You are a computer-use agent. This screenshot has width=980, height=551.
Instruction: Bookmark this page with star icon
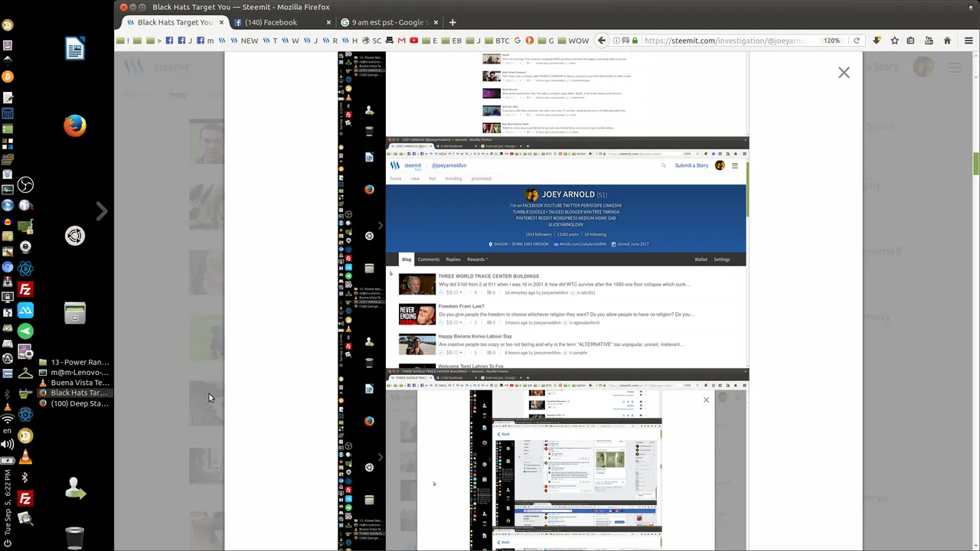[894, 41]
